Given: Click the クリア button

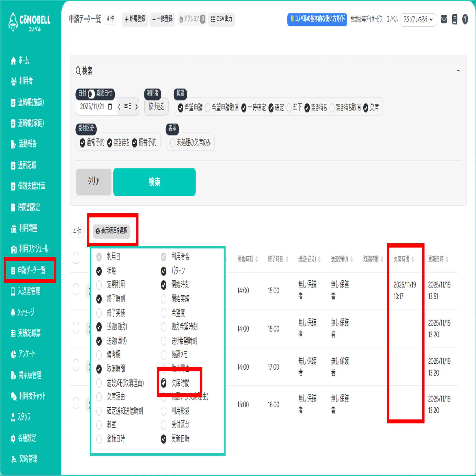Looking at the screenshot, I should pyautogui.click(x=94, y=182).
